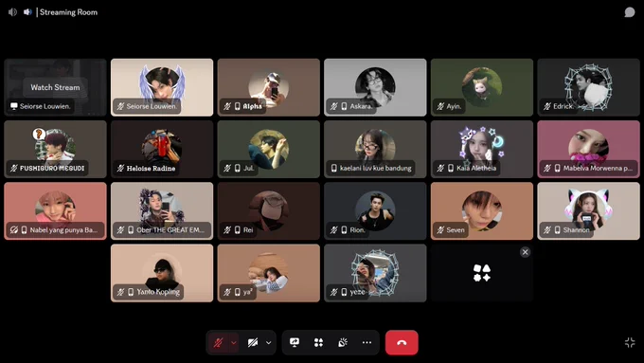Viewport: 644px width, 363px height.
Task: Open camera options dropdown arrow
Action: coord(269,342)
